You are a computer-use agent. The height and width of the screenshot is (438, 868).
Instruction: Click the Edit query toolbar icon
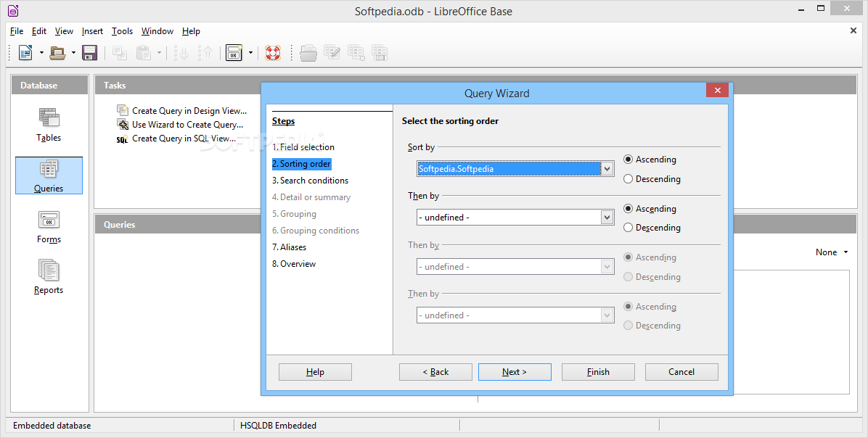coord(332,53)
